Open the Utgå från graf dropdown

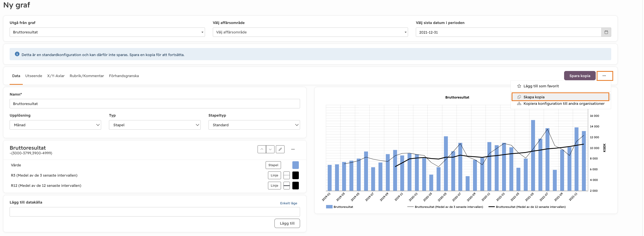[107, 32]
